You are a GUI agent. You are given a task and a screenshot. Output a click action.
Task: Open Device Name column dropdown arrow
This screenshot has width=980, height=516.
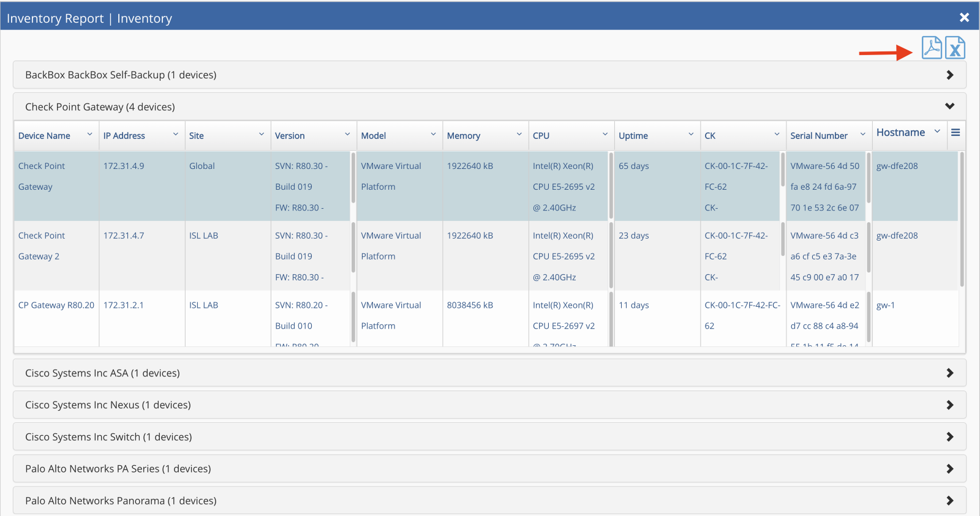pyautogui.click(x=89, y=135)
